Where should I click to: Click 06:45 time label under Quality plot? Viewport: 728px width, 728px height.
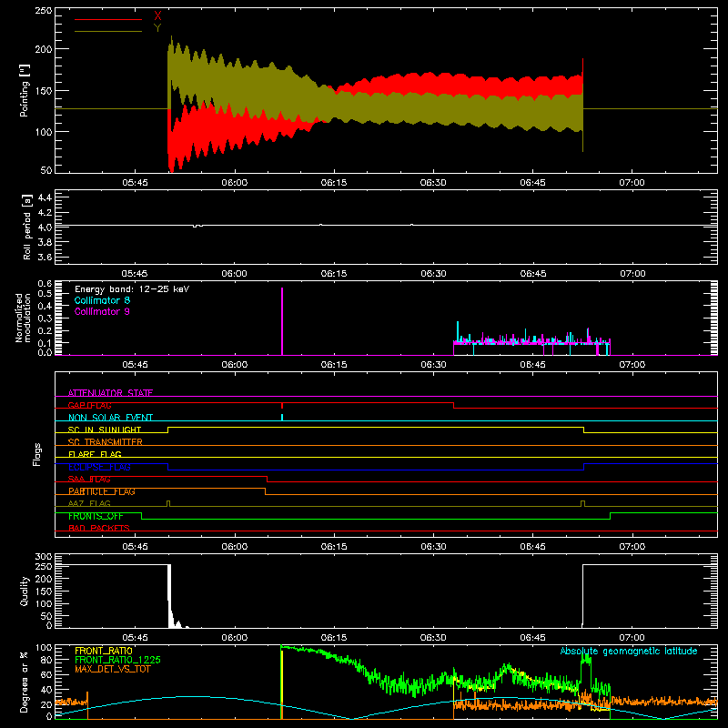[x=533, y=638]
